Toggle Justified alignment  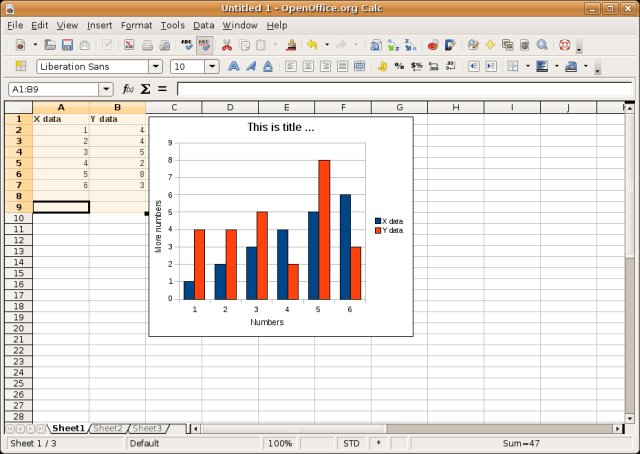click(x=342, y=66)
